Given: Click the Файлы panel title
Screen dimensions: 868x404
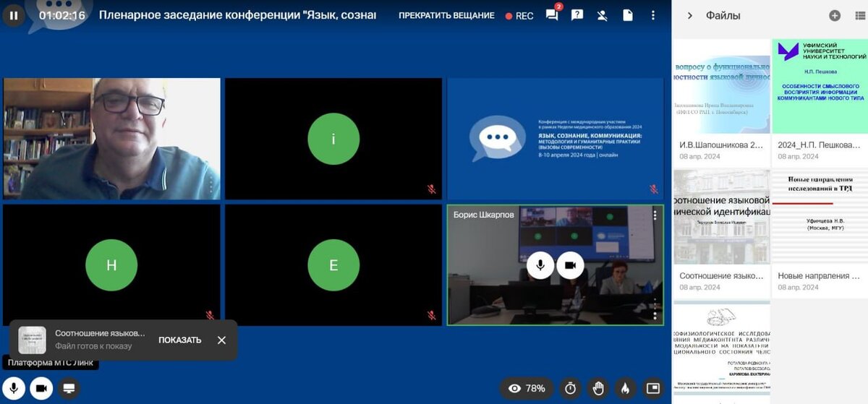Looking at the screenshot, I should coord(723,15).
